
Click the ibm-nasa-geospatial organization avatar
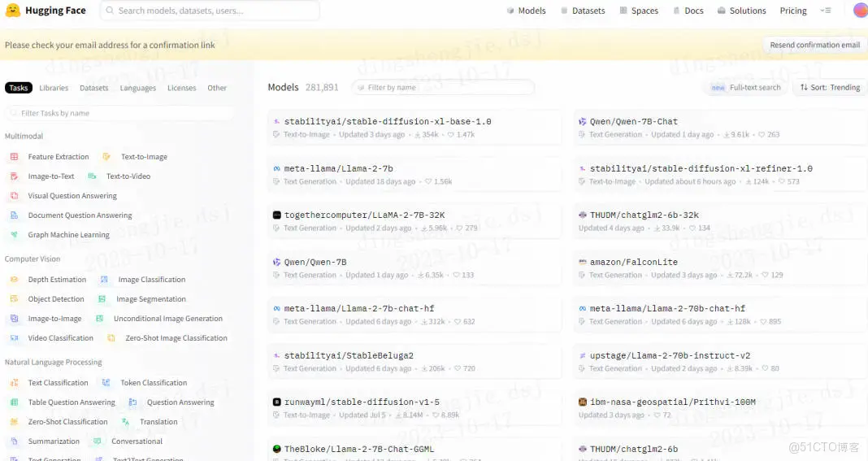point(583,402)
